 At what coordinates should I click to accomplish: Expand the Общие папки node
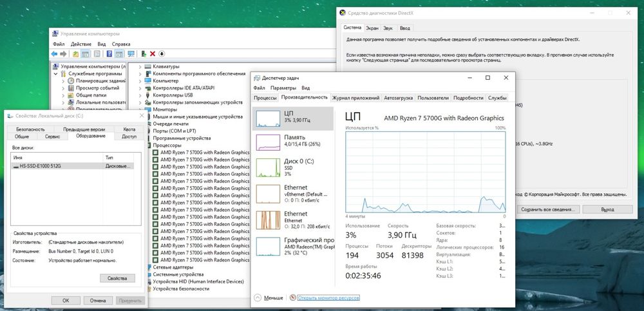tap(63, 95)
